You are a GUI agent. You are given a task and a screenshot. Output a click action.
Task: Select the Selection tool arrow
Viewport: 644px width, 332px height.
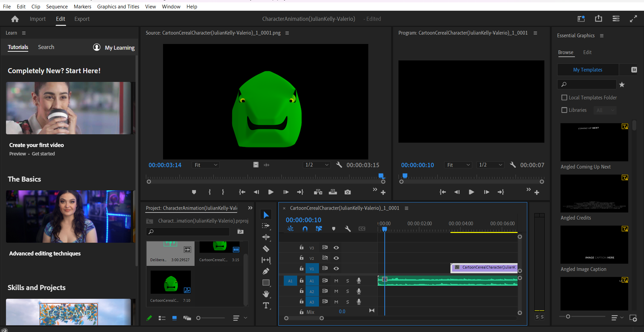pos(266,215)
